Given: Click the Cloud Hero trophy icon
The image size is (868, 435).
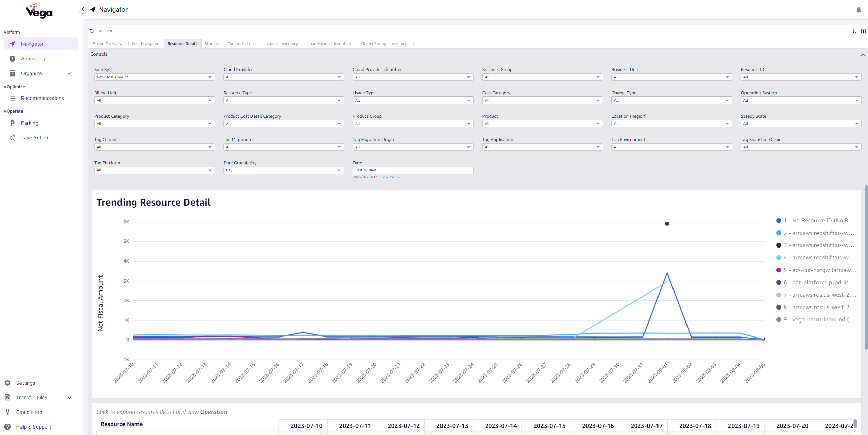Looking at the screenshot, I should point(8,412).
